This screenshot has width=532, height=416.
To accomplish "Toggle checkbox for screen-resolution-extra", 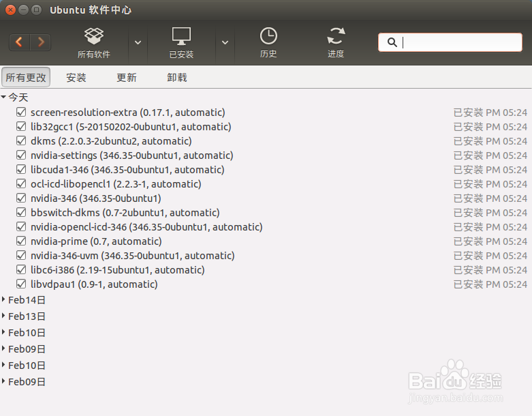I will pyautogui.click(x=21, y=112).
